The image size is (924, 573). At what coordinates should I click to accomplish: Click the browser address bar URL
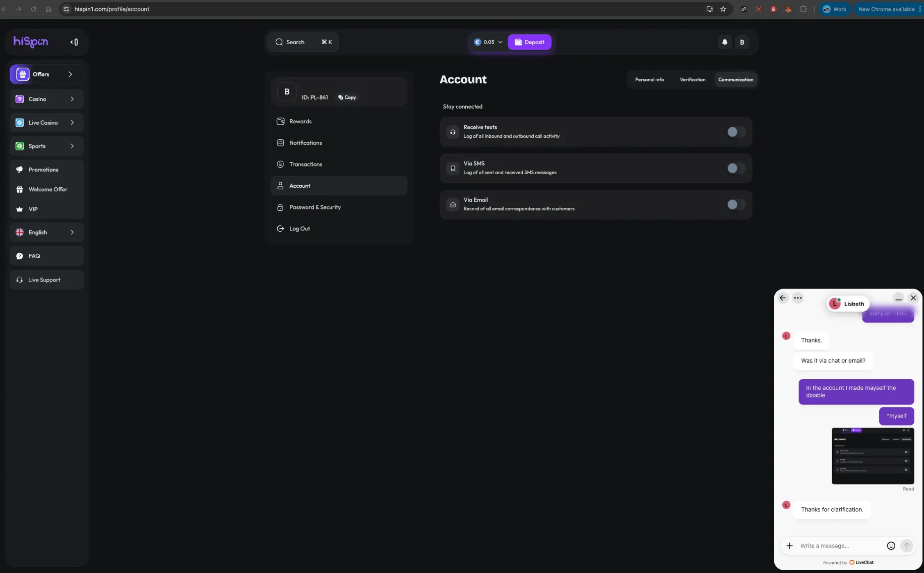112,9
